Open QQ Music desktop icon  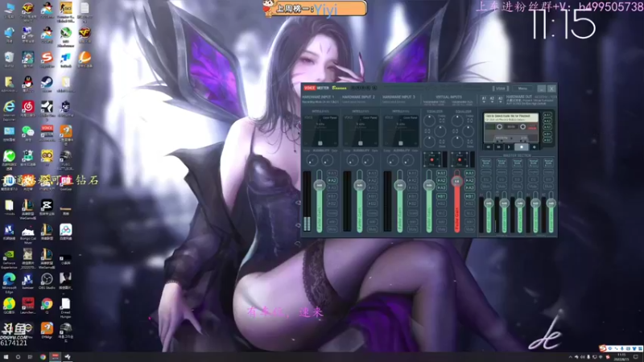(9, 306)
